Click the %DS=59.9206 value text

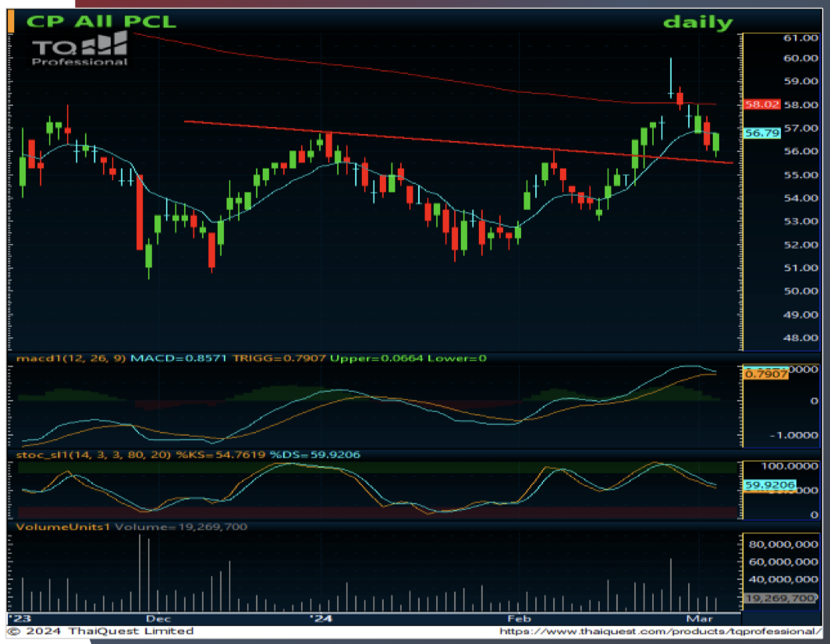click(315, 455)
